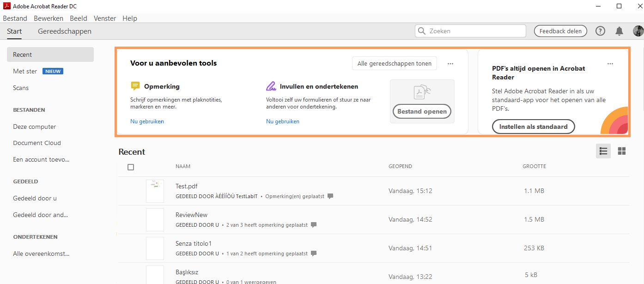Open Deze computer in the sidebar
644x284 pixels.
[x=35, y=127]
